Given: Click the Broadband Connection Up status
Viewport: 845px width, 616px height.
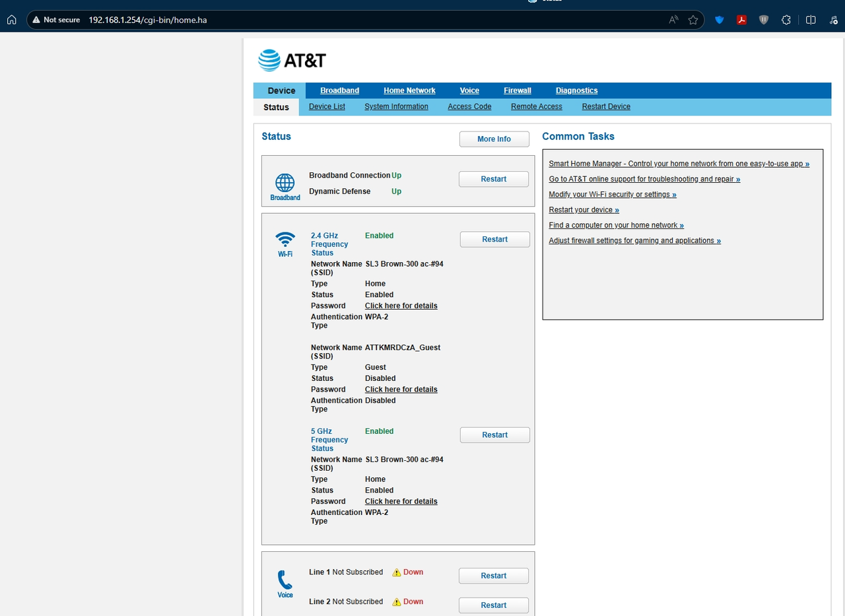Looking at the screenshot, I should [x=396, y=176].
